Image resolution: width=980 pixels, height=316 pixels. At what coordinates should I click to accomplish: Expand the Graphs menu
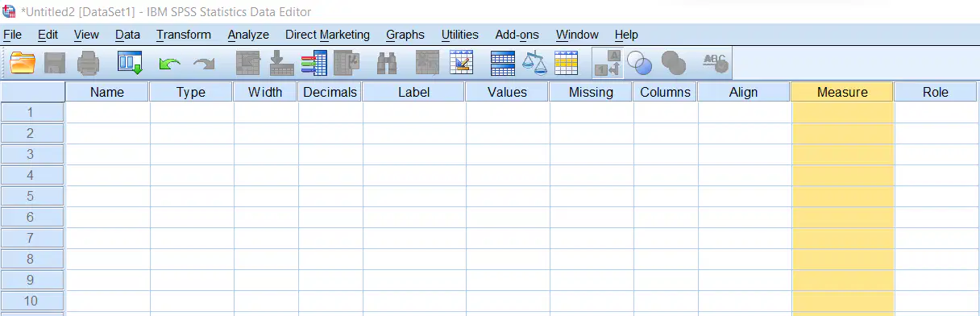tap(405, 35)
